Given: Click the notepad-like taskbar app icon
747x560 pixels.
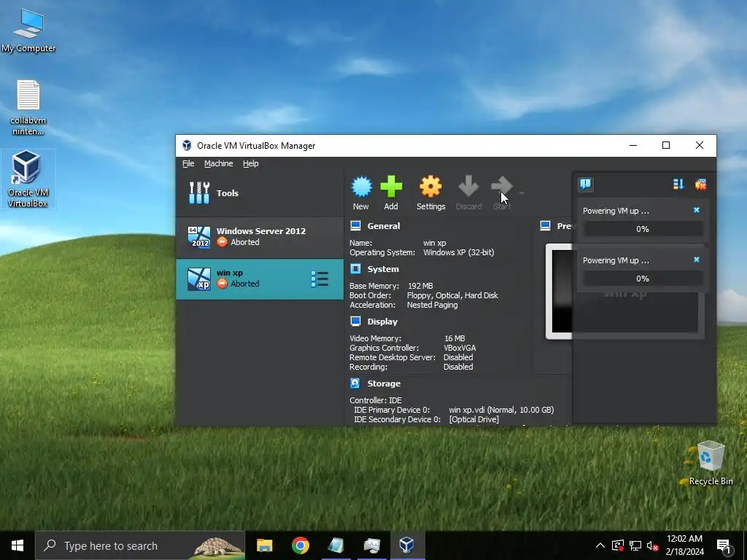Looking at the screenshot, I should point(336,545).
